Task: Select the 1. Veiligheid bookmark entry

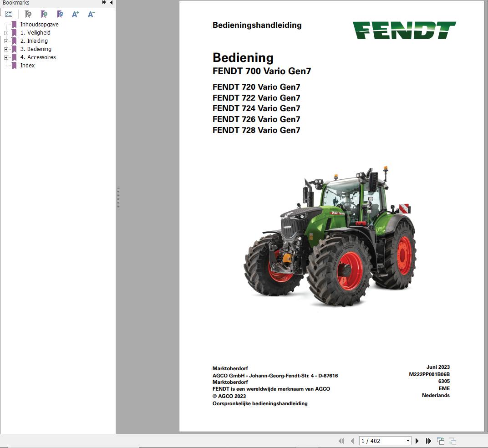Action: pyautogui.click(x=35, y=33)
